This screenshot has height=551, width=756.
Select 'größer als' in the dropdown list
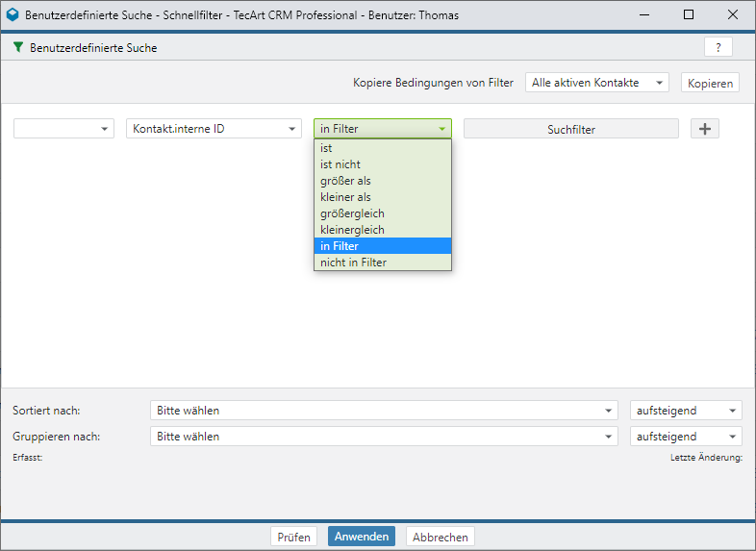click(x=382, y=181)
